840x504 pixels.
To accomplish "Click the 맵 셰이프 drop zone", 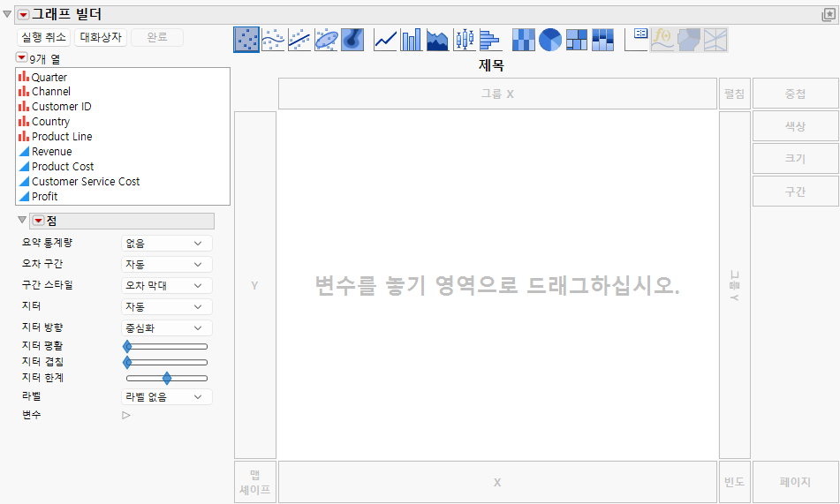I will pos(255,482).
